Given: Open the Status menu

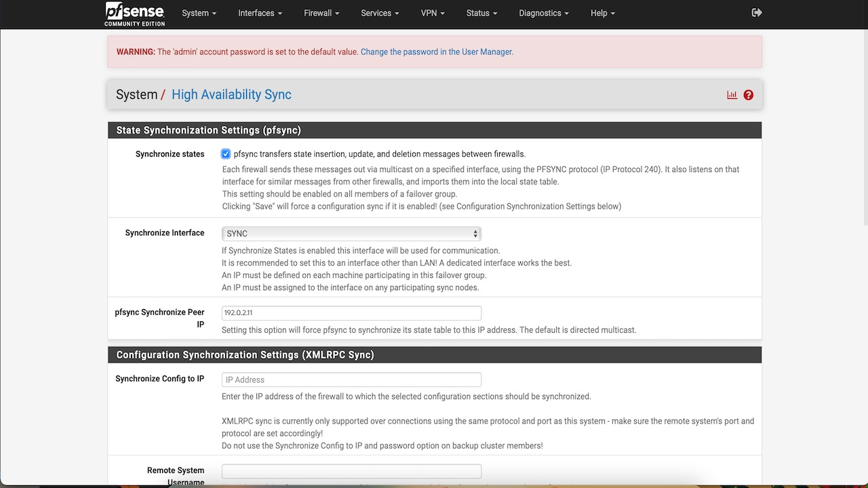Looking at the screenshot, I should 481,13.
